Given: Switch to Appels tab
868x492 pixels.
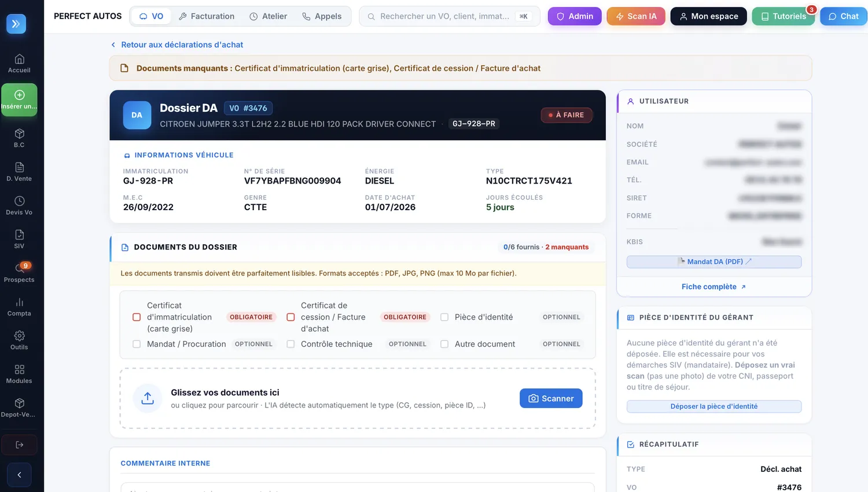Looking at the screenshot, I should 322,16.
